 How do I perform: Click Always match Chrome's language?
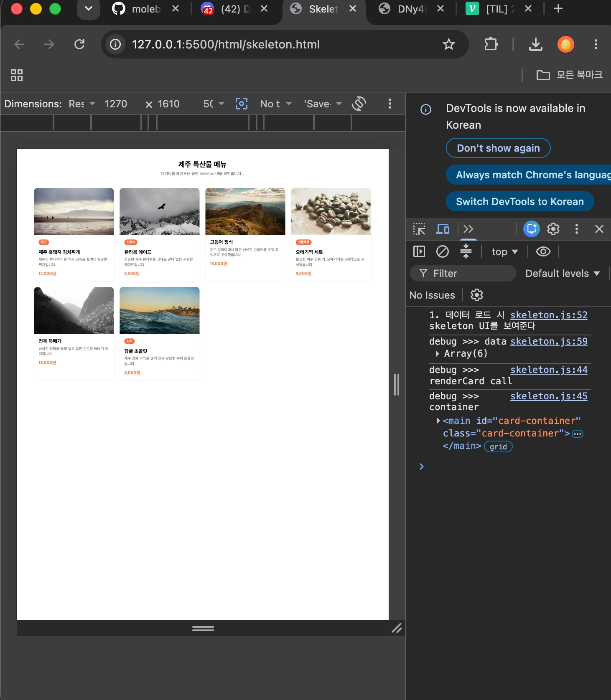tap(529, 175)
